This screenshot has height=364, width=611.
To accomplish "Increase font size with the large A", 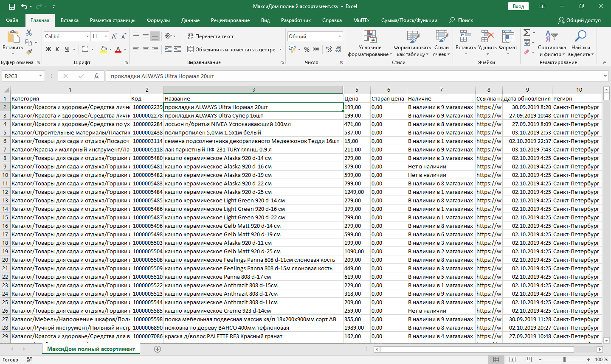I will pos(114,36).
